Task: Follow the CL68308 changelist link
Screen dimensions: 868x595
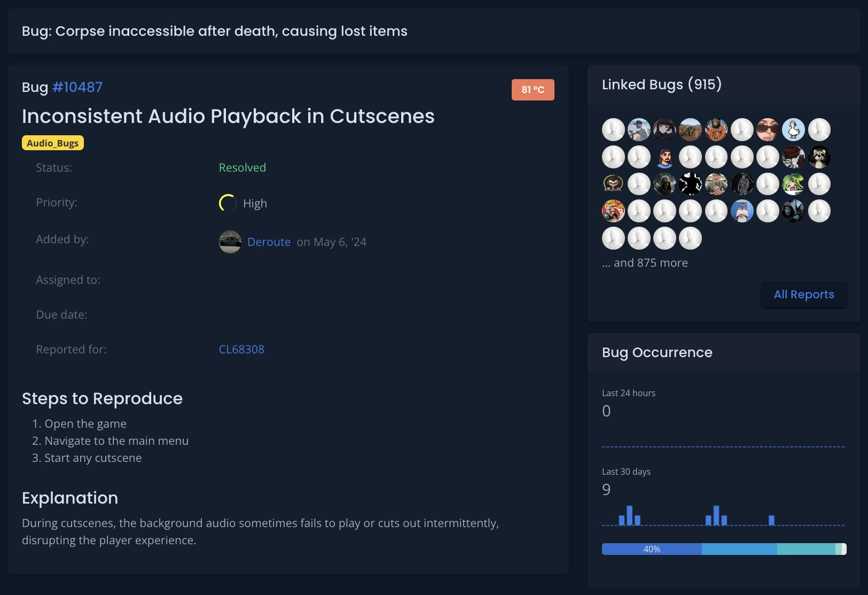Action: tap(241, 349)
